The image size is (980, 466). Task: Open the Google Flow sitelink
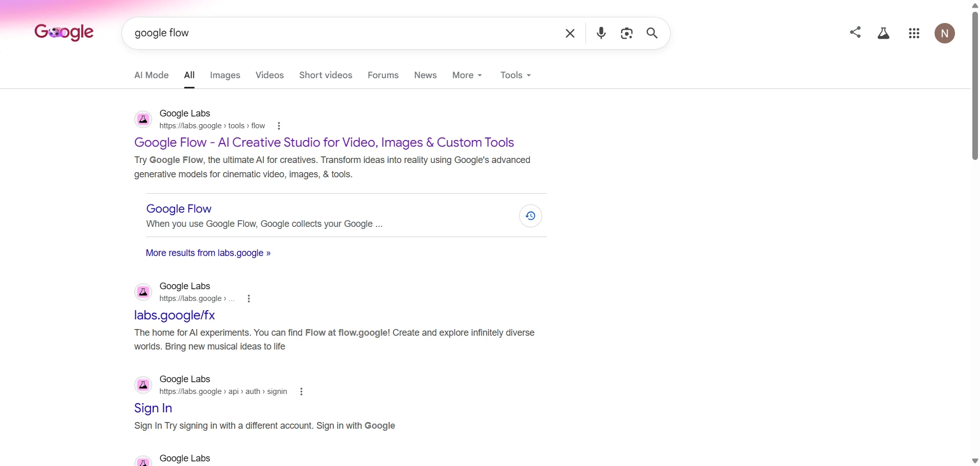pos(179,209)
